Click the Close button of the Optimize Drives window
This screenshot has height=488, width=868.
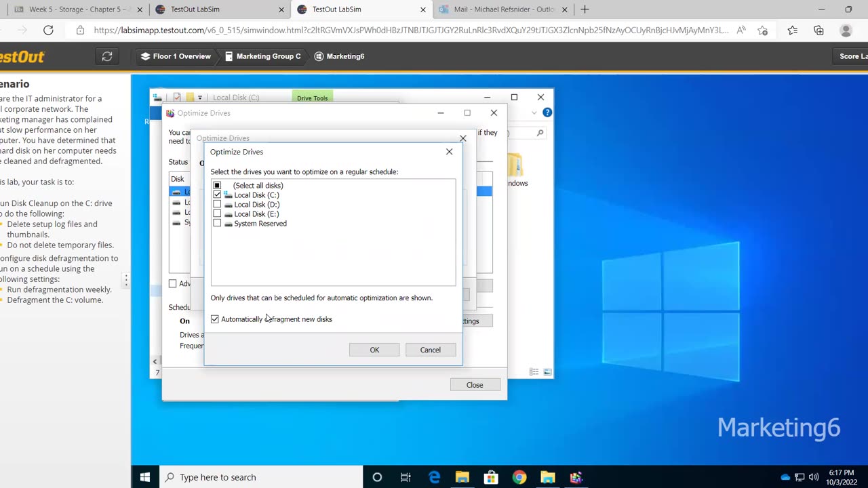(475, 385)
